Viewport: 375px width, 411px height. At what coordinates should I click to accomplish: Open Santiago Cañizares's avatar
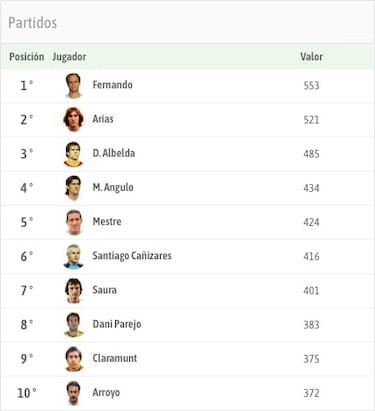coord(73,257)
